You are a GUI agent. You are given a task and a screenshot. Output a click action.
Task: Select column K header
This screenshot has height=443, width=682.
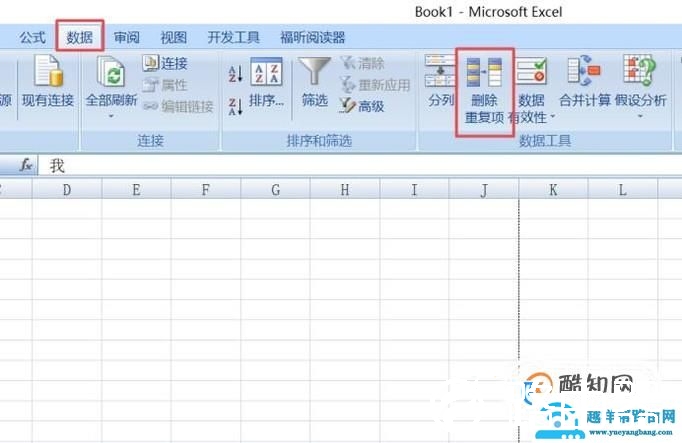coord(553,190)
